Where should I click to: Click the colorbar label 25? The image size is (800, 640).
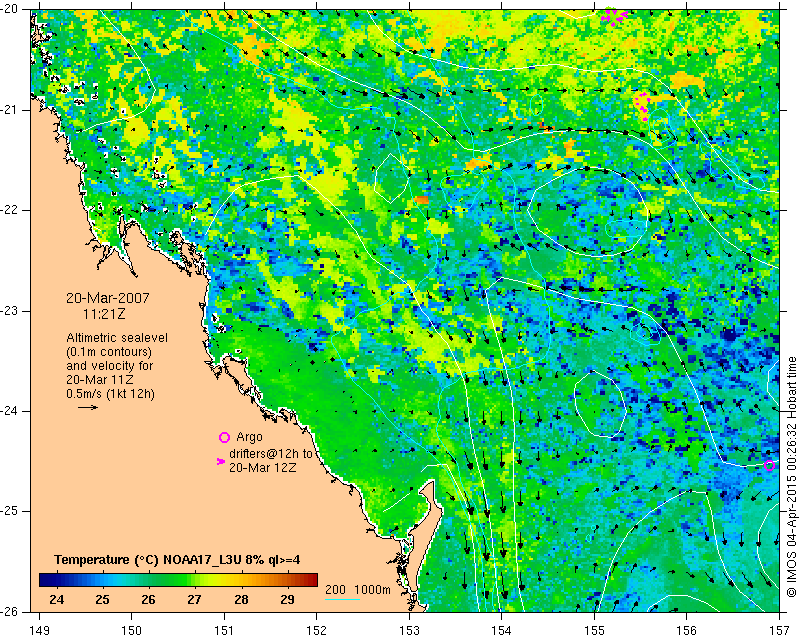point(103,600)
